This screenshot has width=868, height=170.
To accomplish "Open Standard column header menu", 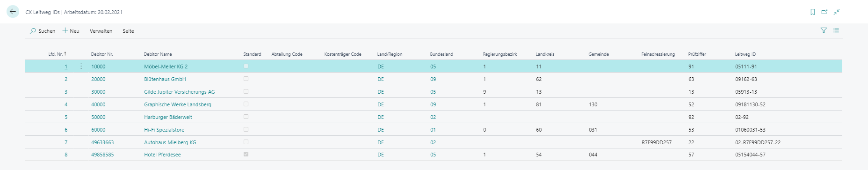I will (x=252, y=54).
